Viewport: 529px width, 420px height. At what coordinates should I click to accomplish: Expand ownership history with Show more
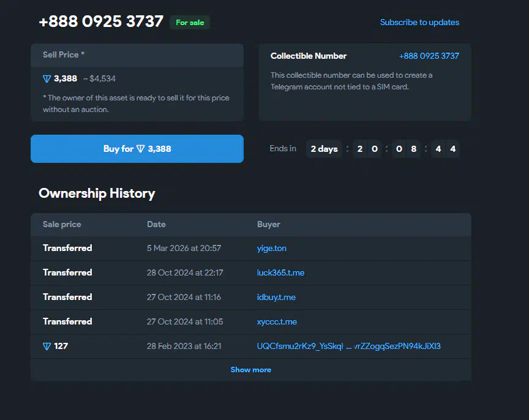point(250,370)
